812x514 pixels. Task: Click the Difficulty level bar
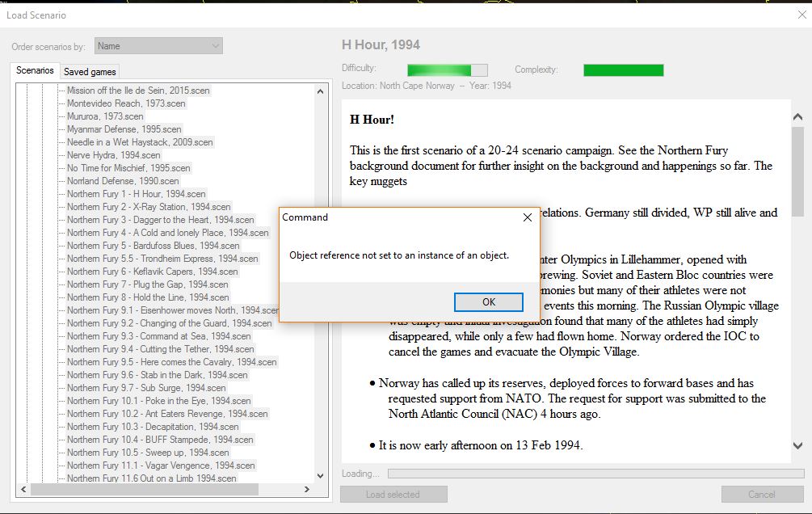click(448, 70)
